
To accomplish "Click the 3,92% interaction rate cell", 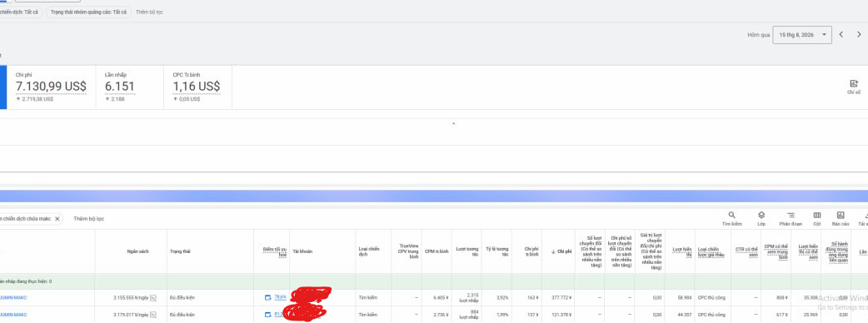I will tap(496, 297).
